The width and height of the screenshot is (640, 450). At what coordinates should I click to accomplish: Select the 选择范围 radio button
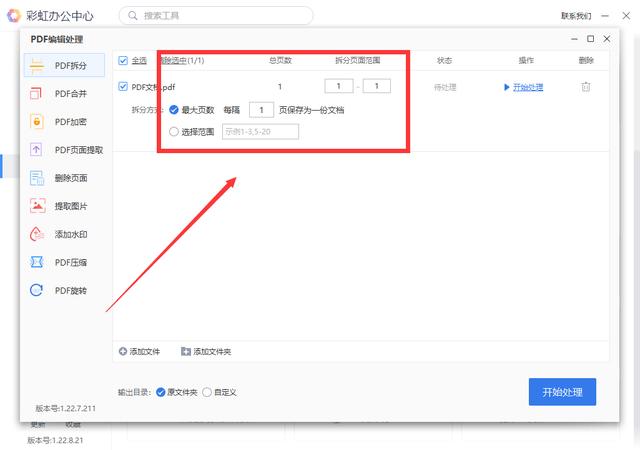[173, 131]
